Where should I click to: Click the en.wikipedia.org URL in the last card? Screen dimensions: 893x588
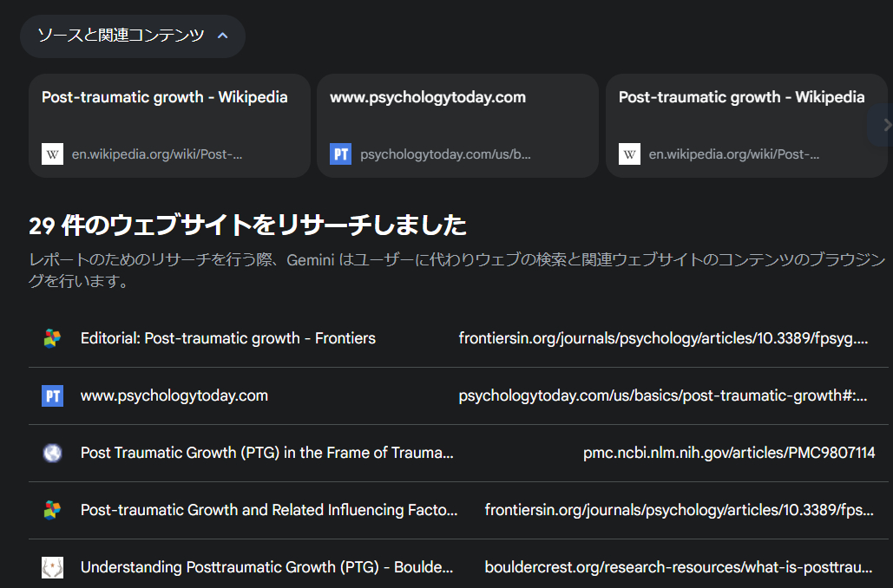click(734, 154)
